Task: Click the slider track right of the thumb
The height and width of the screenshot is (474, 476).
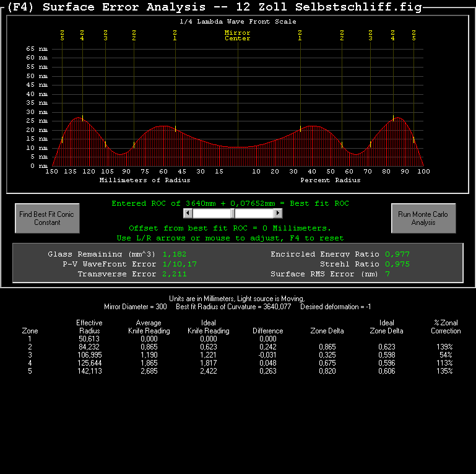Action: [x=254, y=213]
